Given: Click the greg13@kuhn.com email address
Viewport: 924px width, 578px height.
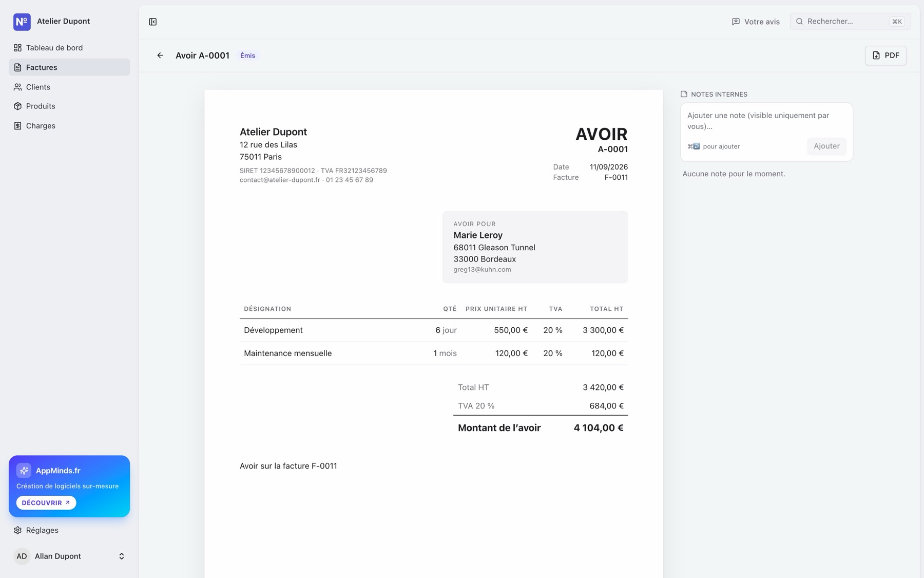Looking at the screenshot, I should 482,270.
